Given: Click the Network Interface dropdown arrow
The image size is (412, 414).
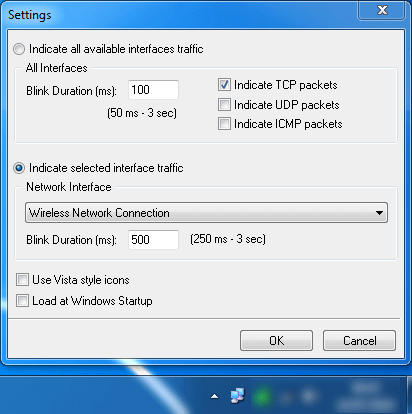Looking at the screenshot, I should click(x=379, y=213).
